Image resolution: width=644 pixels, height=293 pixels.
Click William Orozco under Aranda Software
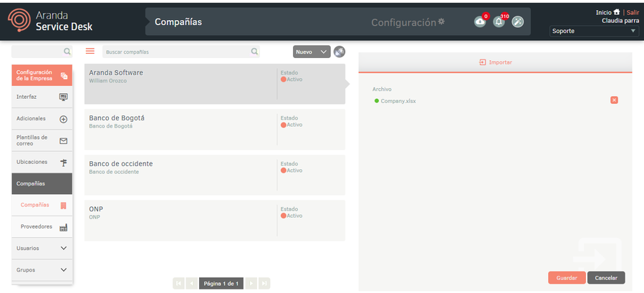tap(108, 81)
